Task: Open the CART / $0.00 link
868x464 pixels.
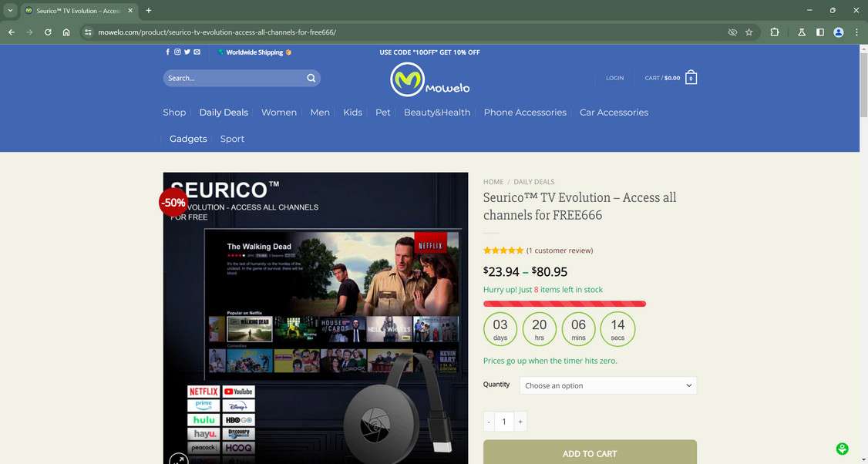Action: click(x=663, y=78)
